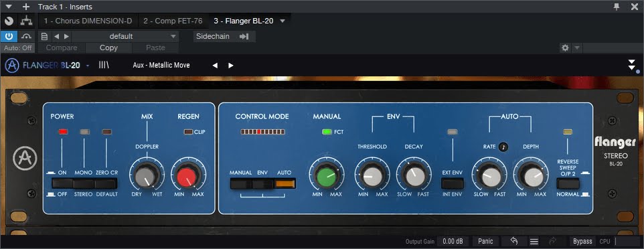
Task: Click the Output Gain 0.00 dB field
Action: click(453, 241)
